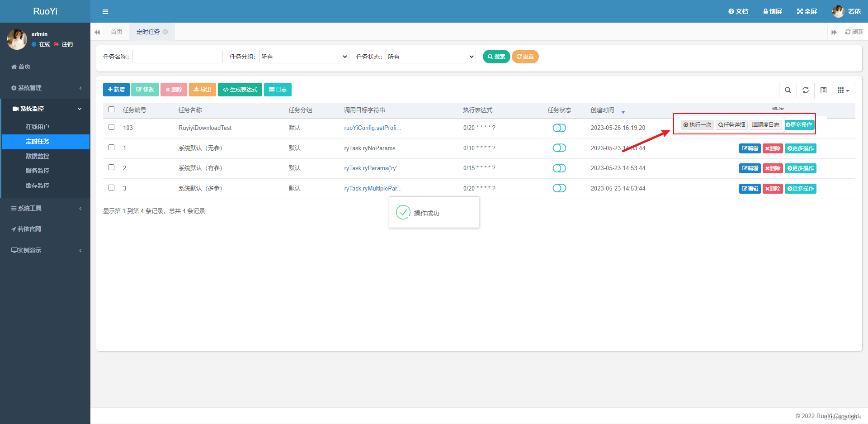868x424 pixels.
Task: Click 删除 for 系统默认（无参）
Action: coord(773,148)
